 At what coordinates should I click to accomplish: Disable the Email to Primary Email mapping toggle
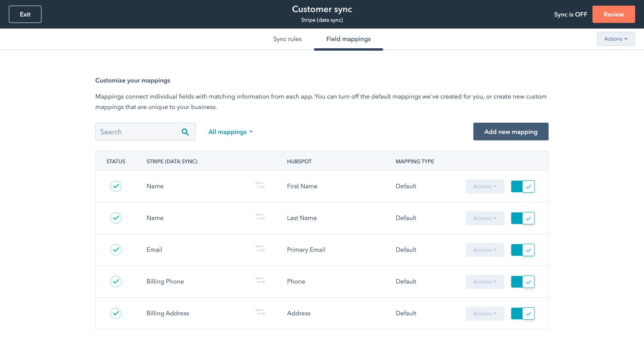[x=522, y=250]
